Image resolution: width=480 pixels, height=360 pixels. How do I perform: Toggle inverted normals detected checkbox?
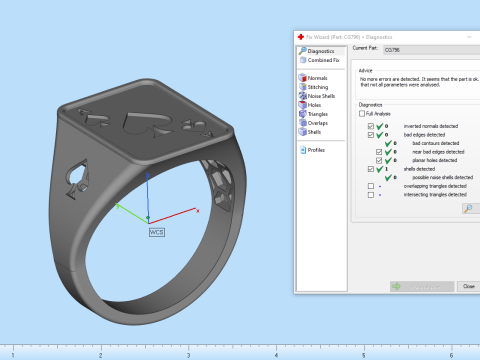[x=371, y=126]
